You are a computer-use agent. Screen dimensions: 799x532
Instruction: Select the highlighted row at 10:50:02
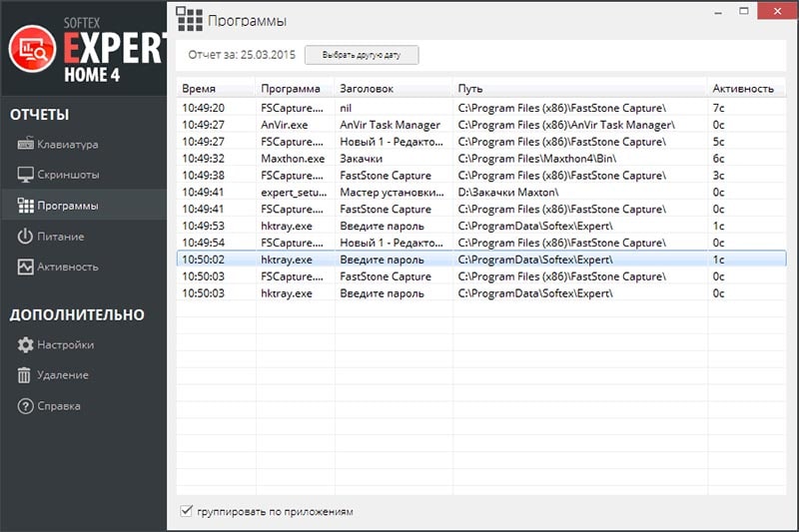point(481,260)
